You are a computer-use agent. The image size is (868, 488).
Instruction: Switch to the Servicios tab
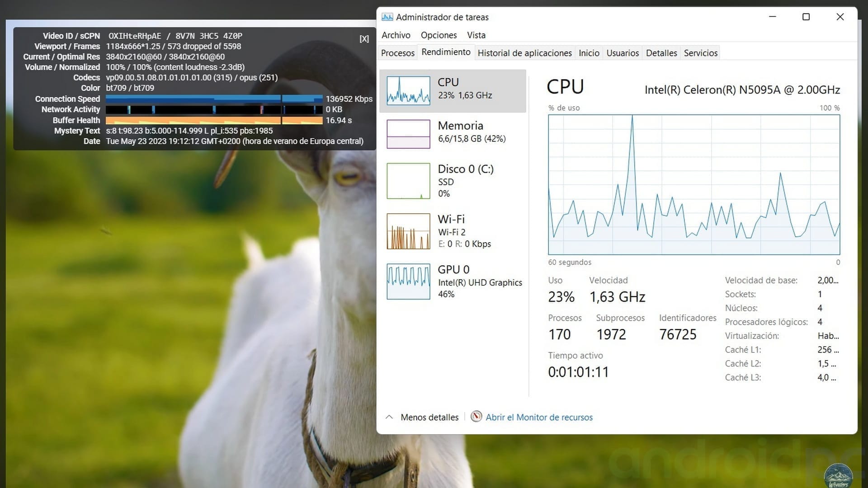point(701,53)
